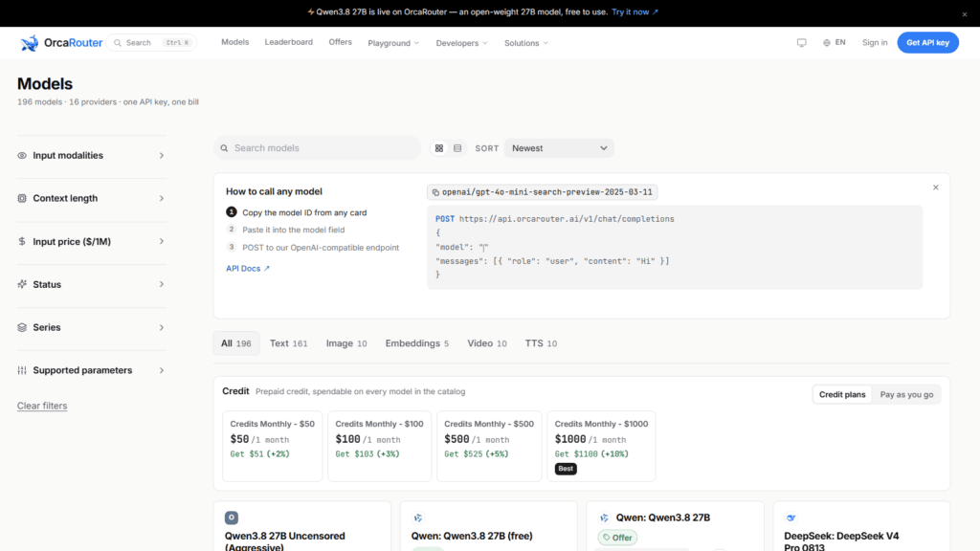Viewport: 980px width, 551px height.
Task: Click the globe language icon
Action: click(x=826, y=42)
